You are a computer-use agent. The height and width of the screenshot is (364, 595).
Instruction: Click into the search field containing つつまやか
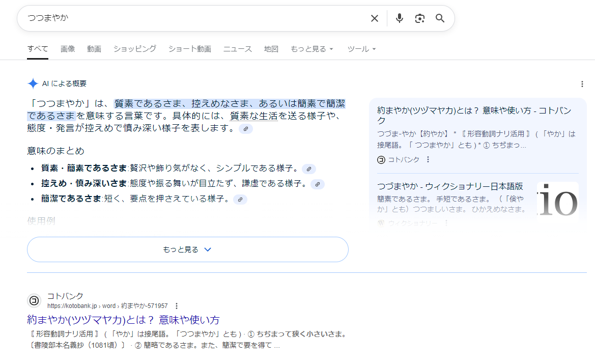point(193,18)
